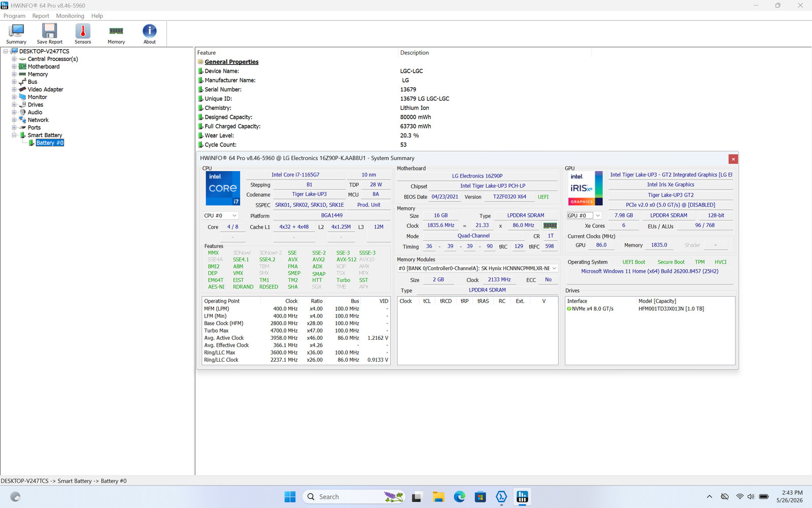Click the NVMe interface status icon

click(569, 309)
